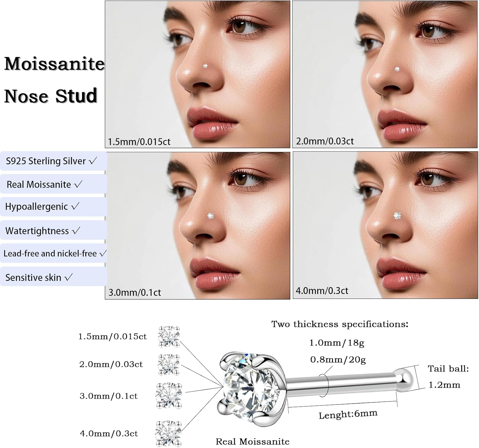Open the 2.0mm/0.03ct model photo
The height and width of the screenshot is (448, 479).
pyautogui.click(x=385, y=74)
